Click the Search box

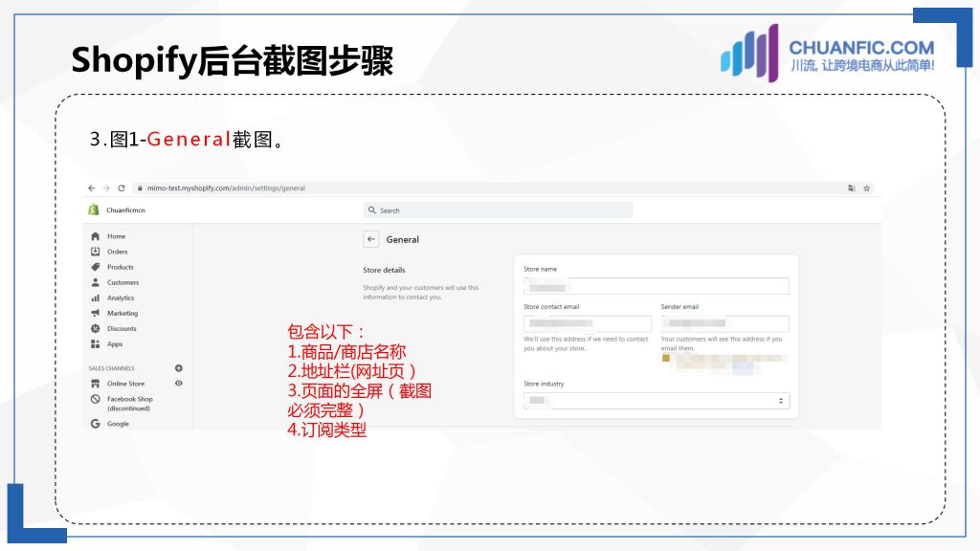click(498, 210)
